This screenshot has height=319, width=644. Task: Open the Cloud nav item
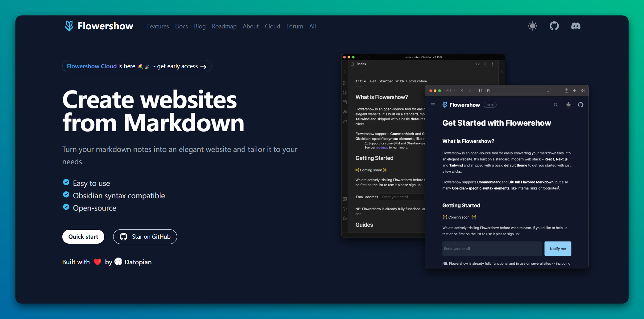click(272, 26)
